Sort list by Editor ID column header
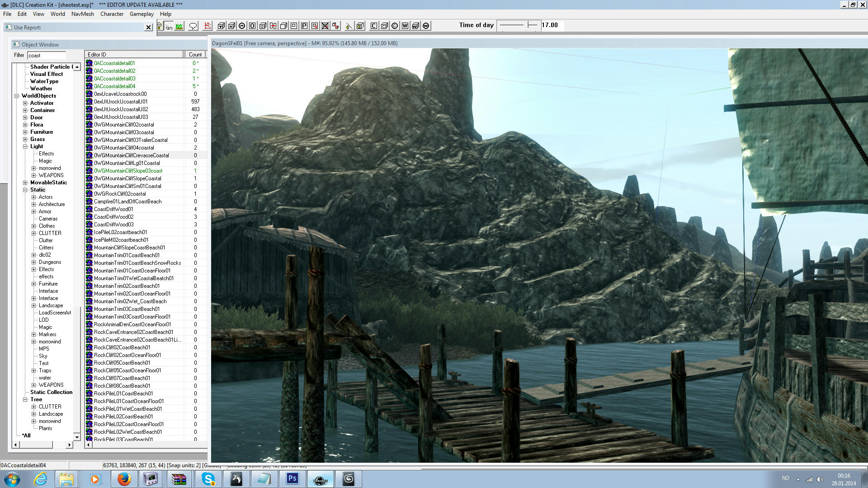This screenshot has height=488, width=868. click(134, 54)
